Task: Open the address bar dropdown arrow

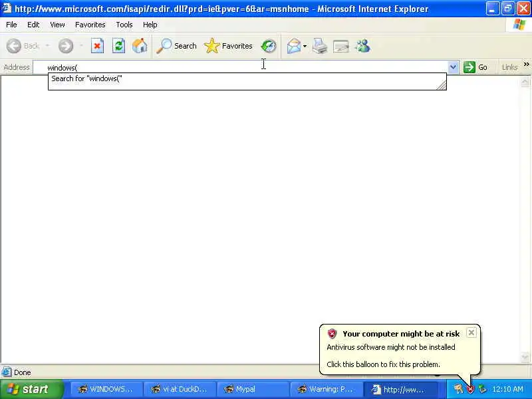Action: coord(453,67)
